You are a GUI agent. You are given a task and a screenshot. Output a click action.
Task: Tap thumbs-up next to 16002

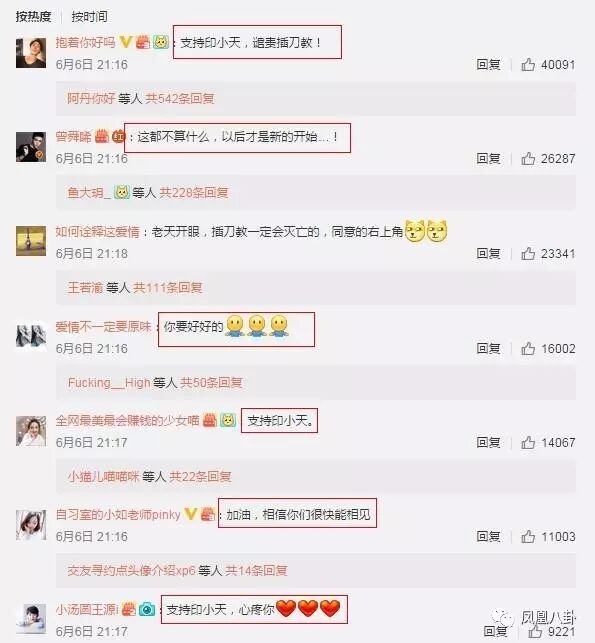(x=528, y=348)
